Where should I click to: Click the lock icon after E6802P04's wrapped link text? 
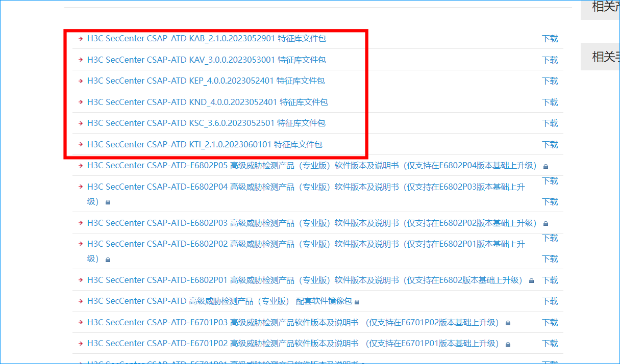108,202
